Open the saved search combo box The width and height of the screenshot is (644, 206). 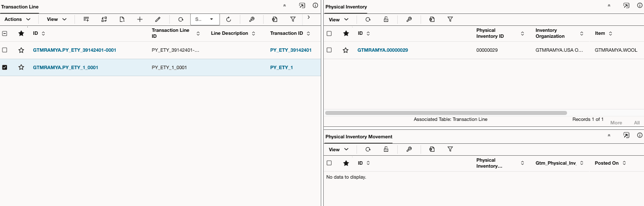point(205,19)
